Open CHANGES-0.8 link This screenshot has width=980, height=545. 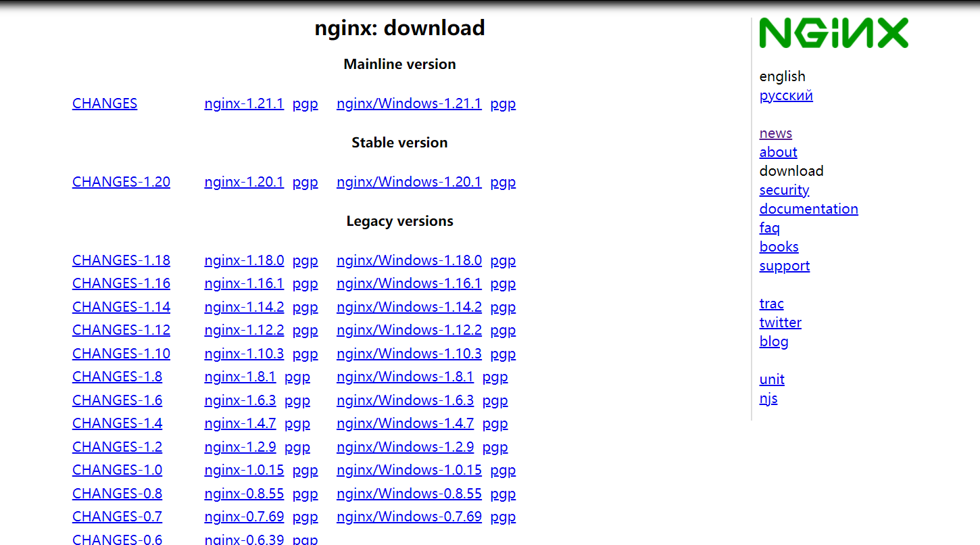coord(117,494)
